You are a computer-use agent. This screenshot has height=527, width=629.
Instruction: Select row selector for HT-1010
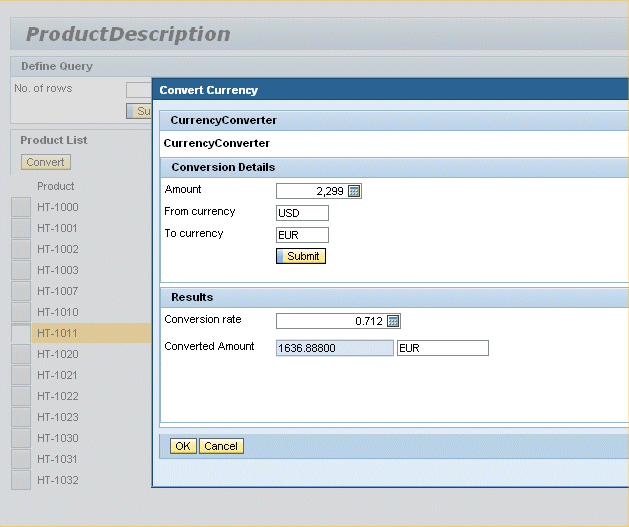tap(21, 312)
